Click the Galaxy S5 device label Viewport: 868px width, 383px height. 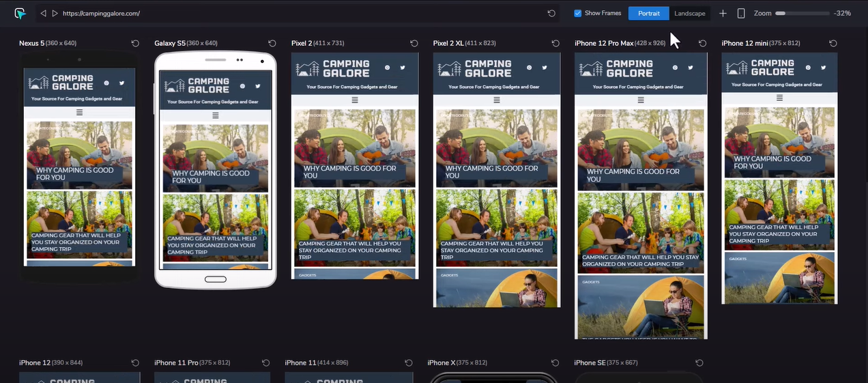(x=186, y=43)
